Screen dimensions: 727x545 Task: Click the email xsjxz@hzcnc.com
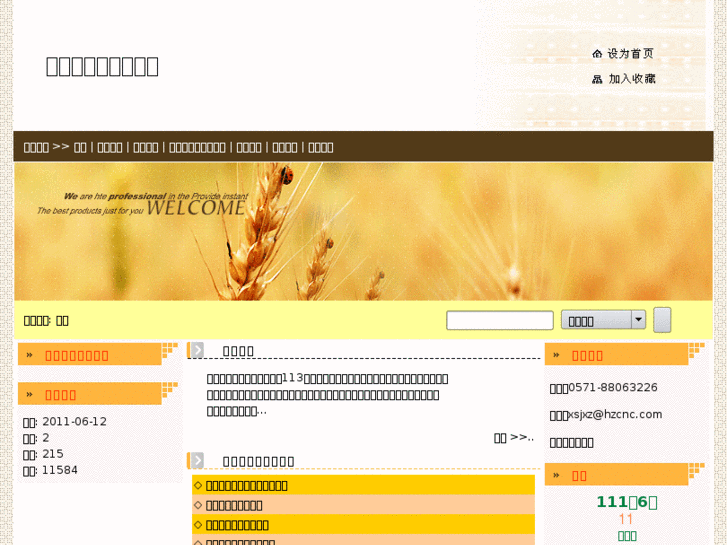615,414
